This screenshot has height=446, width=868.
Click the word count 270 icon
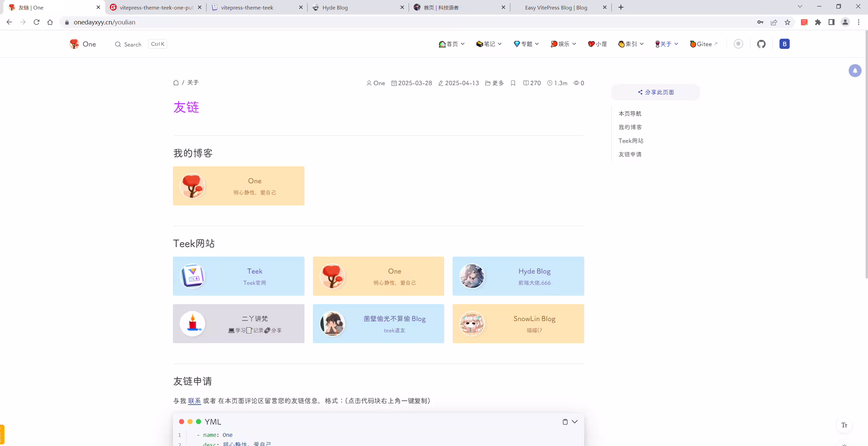point(526,83)
